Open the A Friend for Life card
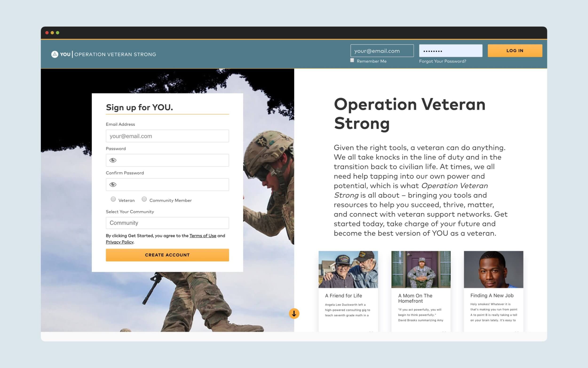This screenshot has height=368, width=588. [348, 291]
